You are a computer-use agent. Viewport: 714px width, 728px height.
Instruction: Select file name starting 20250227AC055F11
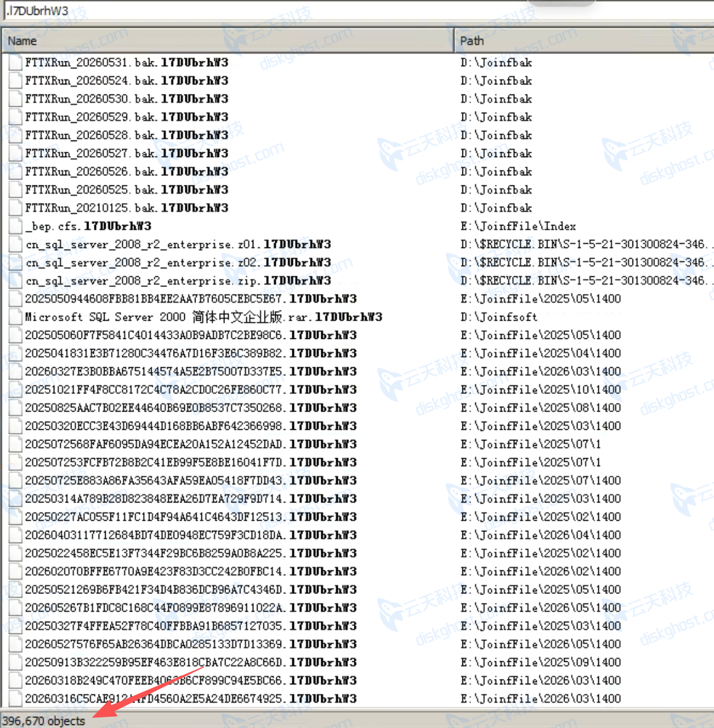(x=191, y=517)
